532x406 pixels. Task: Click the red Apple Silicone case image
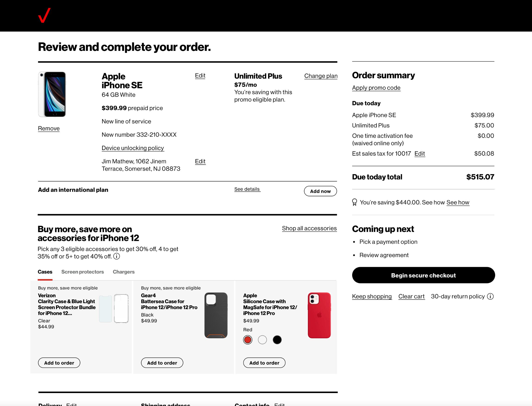(x=319, y=315)
